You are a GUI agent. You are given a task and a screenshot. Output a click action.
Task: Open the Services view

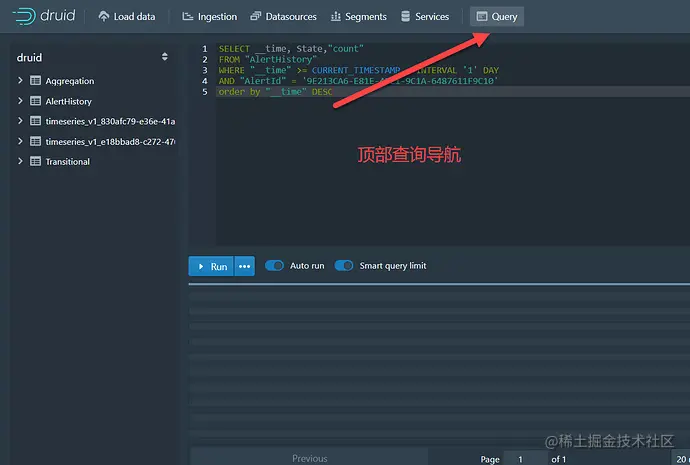click(x=425, y=17)
